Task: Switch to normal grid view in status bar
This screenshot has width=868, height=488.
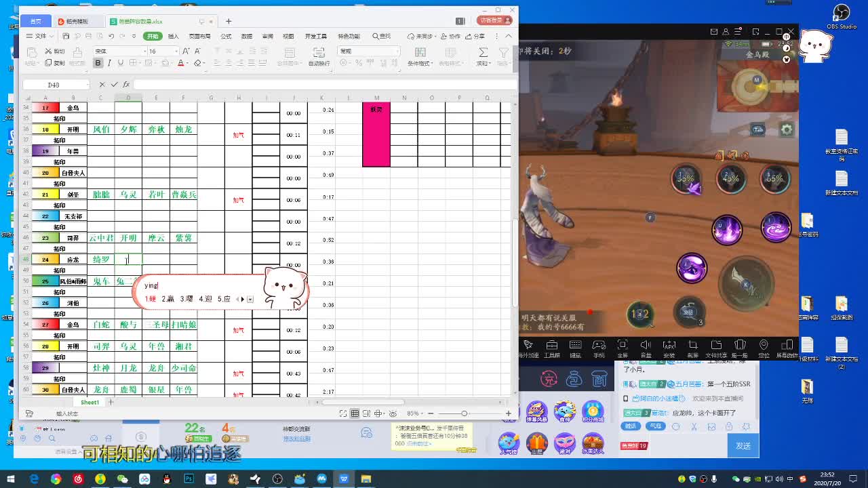Action: pyautogui.click(x=355, y=413)
